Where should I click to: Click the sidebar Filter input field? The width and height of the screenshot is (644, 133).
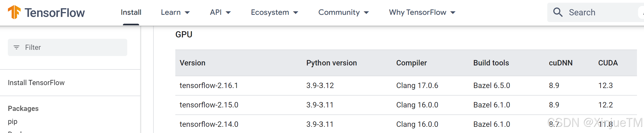click(68, 47)
